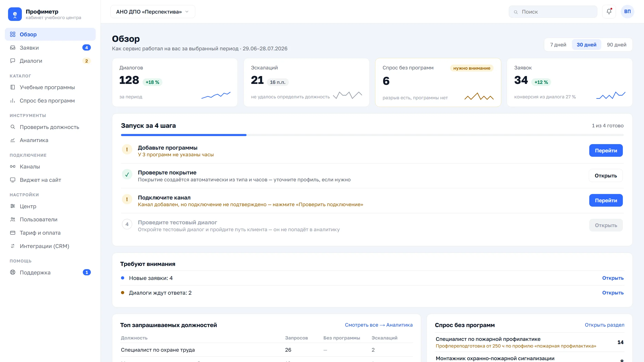Click the bar chart icon for Спрос без программ
The image size is (644, 362).
[13, 100]
